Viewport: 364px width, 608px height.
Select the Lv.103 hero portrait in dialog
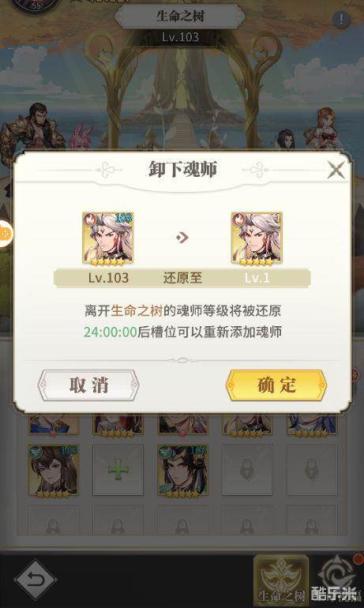coord(107,238)
